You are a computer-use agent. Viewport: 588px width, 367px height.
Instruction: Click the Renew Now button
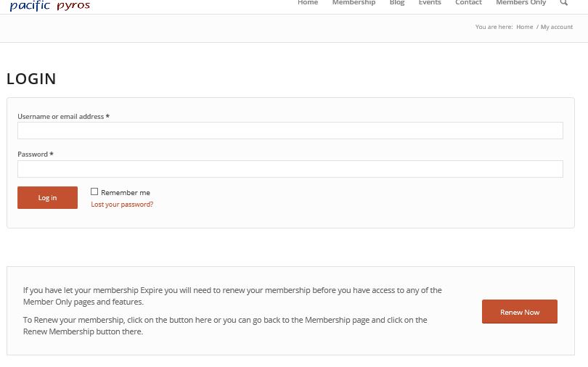pyautogui.click(x=520, y=312)
